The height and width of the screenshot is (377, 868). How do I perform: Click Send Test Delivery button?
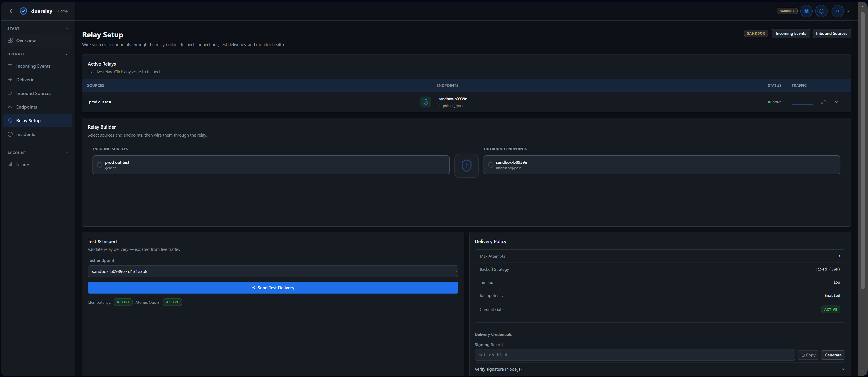point(273,288)
